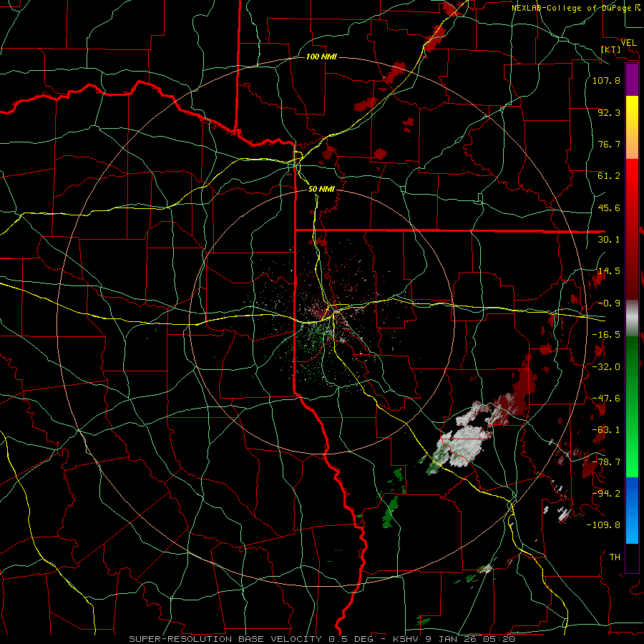Click the -32.0 legend value
This screenshot has height=644, width=644.
click(606, 367)
